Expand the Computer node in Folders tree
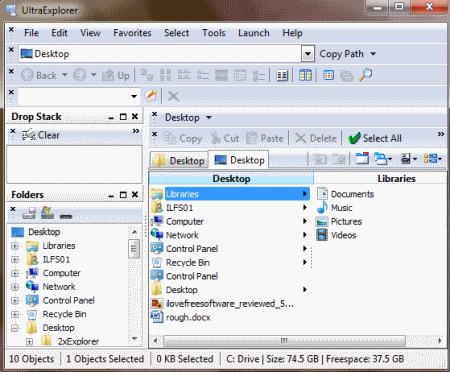This screenshot has height=372, width=450. (x=15, y=273)
